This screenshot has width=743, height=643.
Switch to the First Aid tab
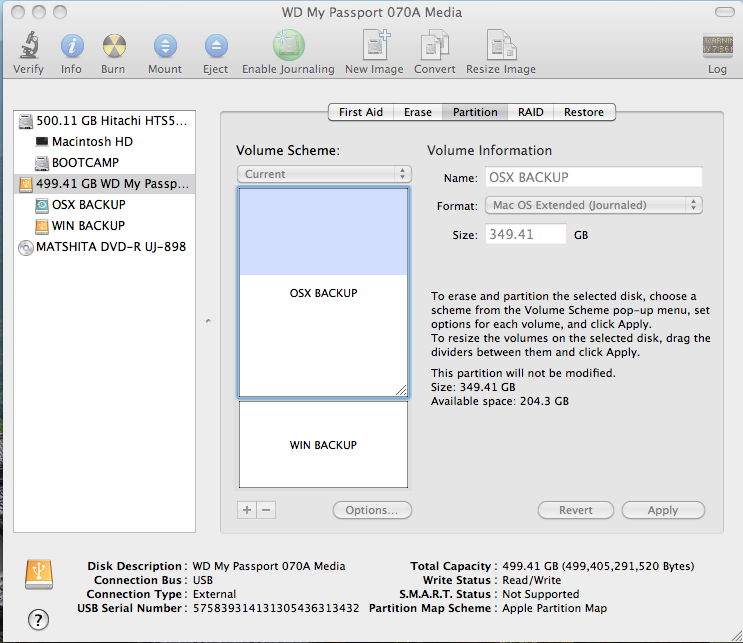click(x=361, y=112)
